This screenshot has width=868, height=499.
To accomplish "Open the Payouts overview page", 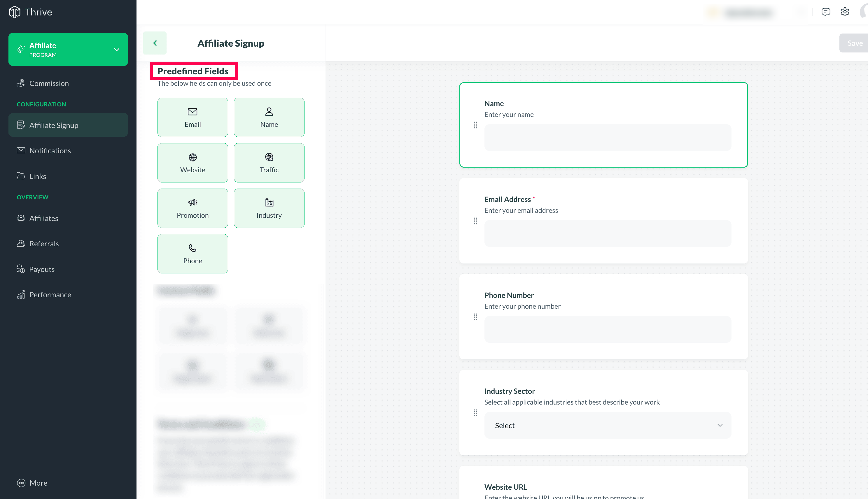I will (x=41, y=269).
